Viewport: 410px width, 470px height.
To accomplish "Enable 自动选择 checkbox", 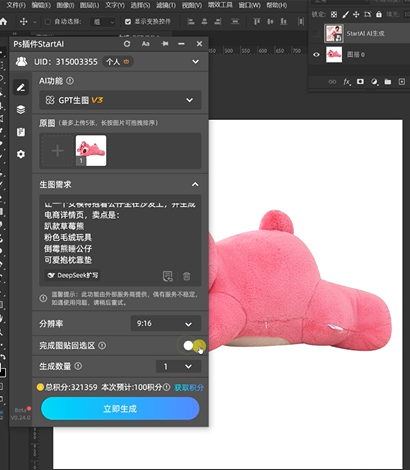I will (48, 22).
